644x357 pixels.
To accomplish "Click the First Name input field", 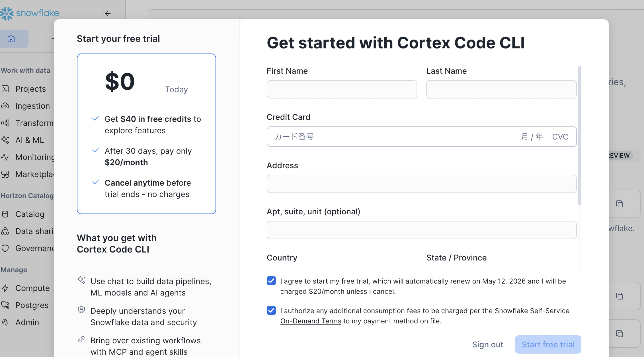I will [342, 89].
